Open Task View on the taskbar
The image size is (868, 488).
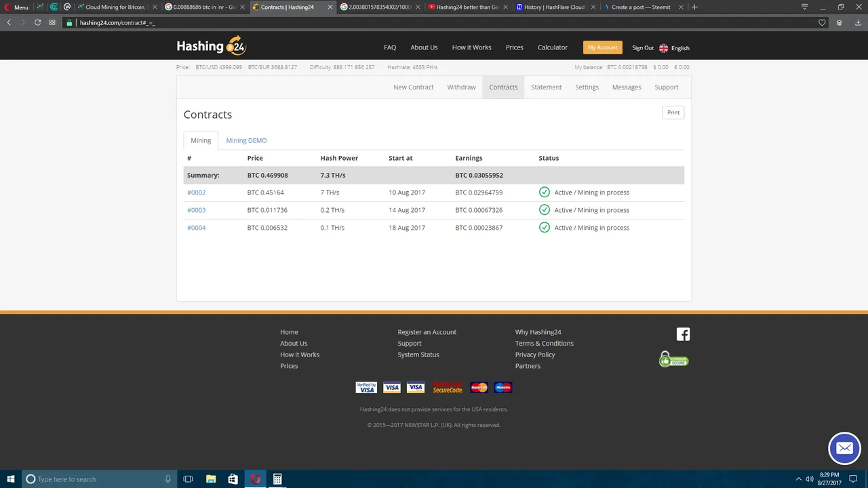[x=189, y=479]
